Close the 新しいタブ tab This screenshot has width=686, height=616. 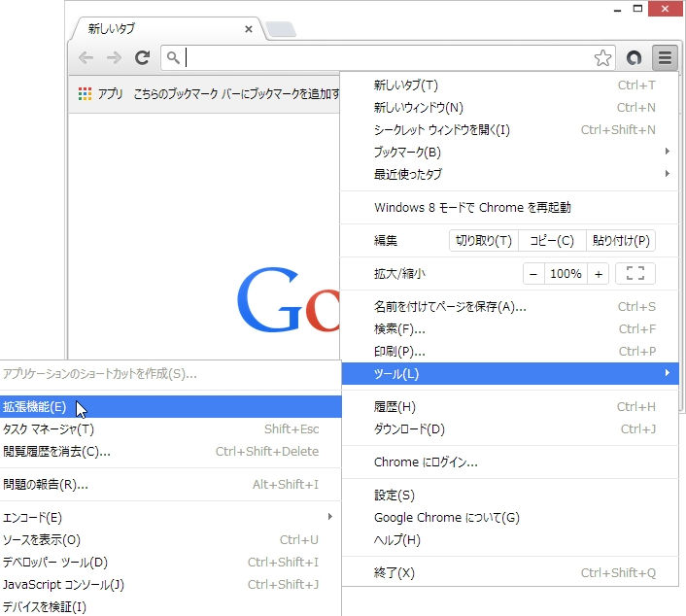pyautogui.click(x=249, y=29)
